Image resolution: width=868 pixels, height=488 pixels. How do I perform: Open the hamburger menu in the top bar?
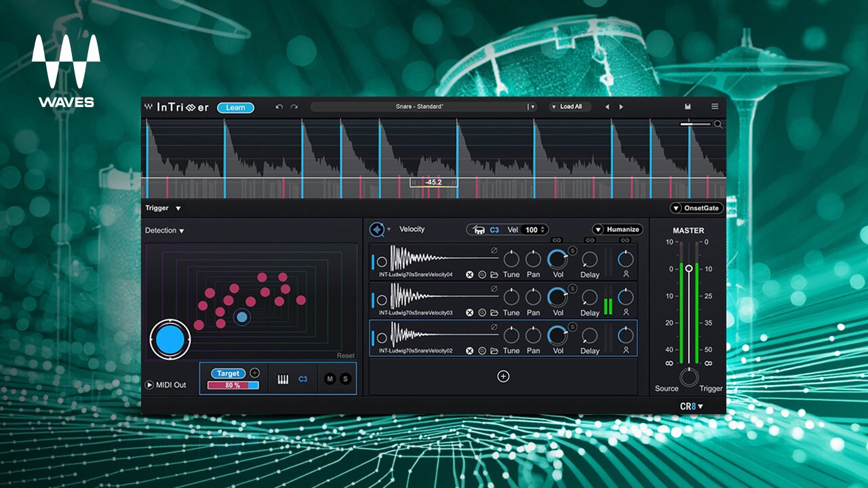point(715,107)
